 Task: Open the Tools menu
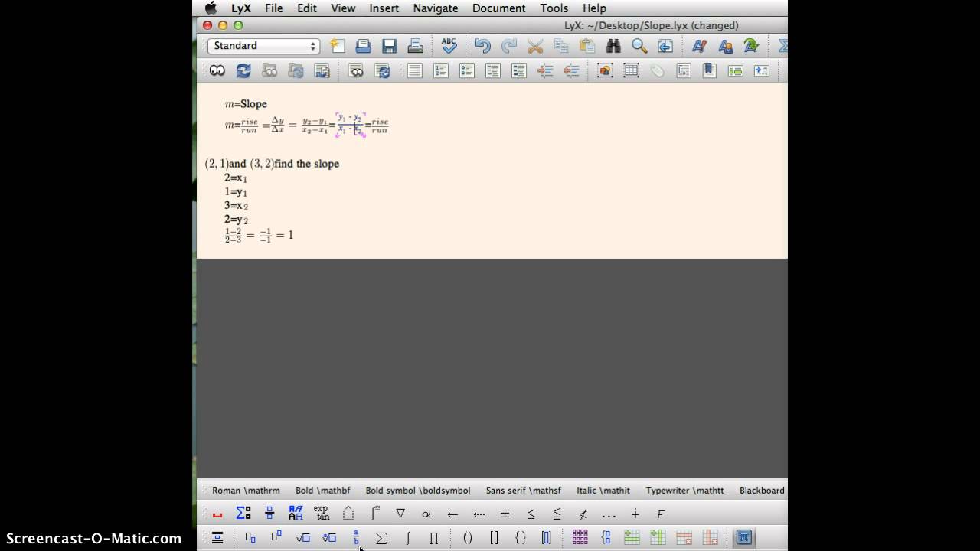click(x=554, y=8)
